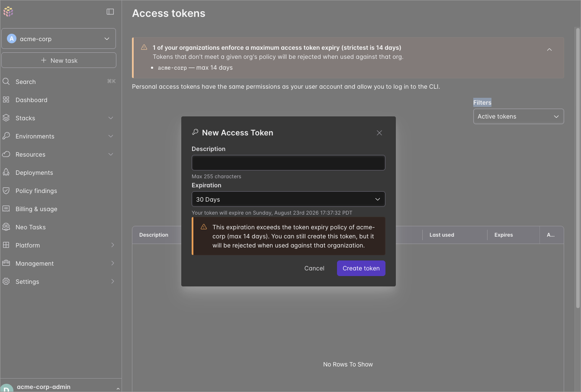
Task: Click 'acme-corp — max 14 days' bullet text
Action: (x=195, y=67)
